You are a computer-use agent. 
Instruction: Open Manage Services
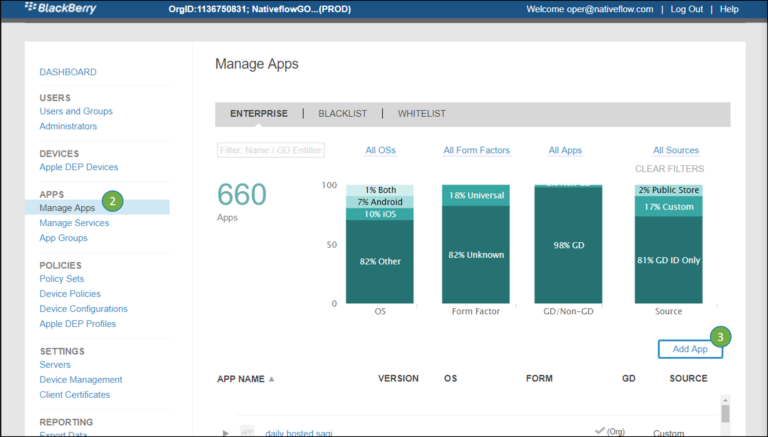tap(74, 223)
